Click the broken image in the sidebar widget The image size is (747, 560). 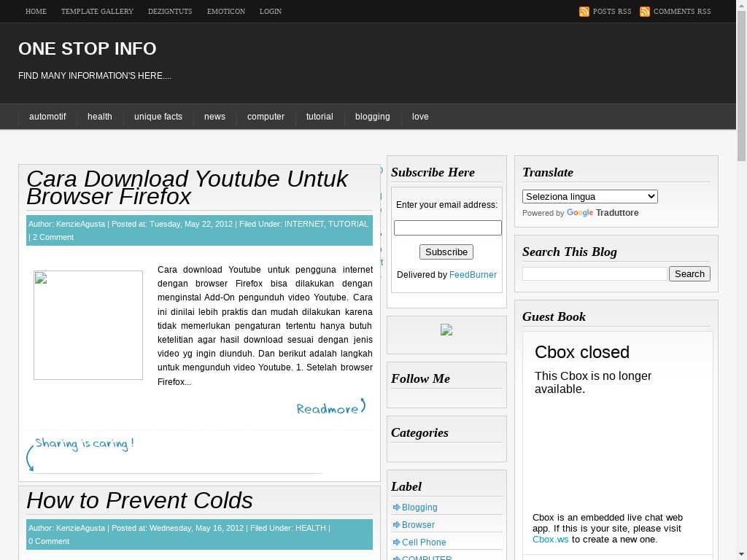coord(446,330)
